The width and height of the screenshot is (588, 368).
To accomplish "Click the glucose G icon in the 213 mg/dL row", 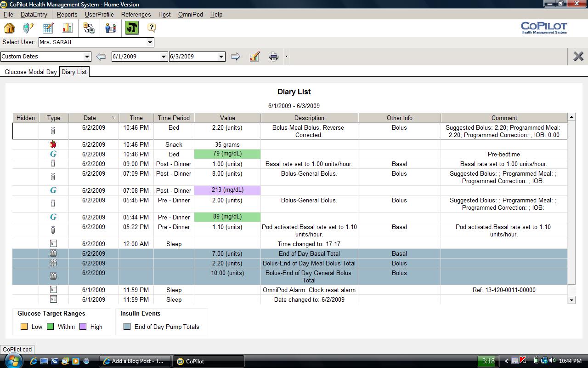I will [x=53, y=190].
